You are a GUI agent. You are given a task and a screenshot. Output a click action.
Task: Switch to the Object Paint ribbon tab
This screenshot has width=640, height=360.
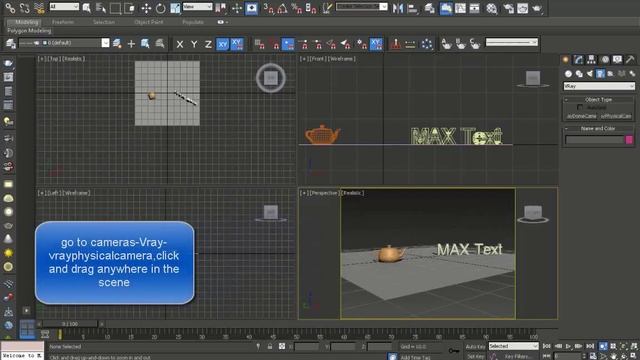click(149, 22)
